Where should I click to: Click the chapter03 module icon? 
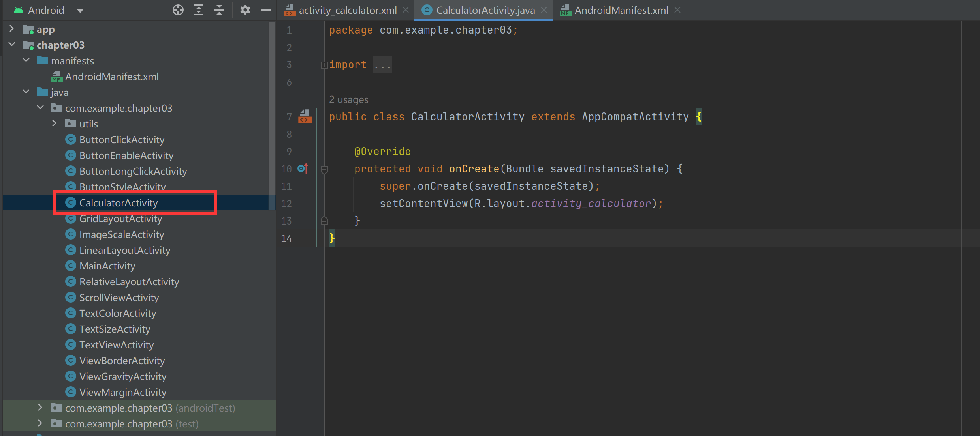[x=28, y=45]
